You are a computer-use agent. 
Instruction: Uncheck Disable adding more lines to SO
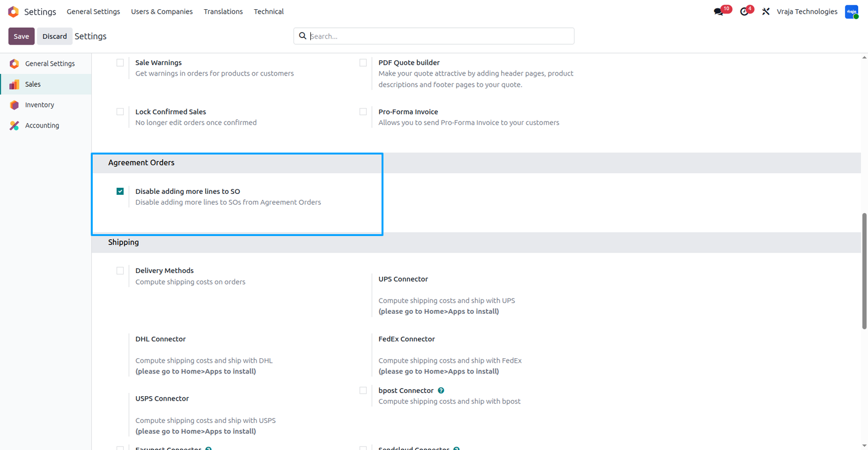tap(120, 191)
